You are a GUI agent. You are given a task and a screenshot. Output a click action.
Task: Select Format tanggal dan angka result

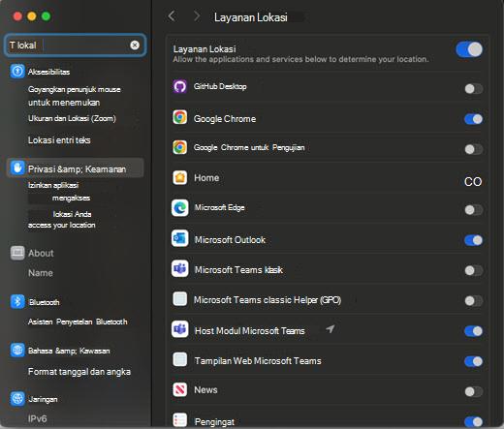pyautogui.click(x=79, y=372)
